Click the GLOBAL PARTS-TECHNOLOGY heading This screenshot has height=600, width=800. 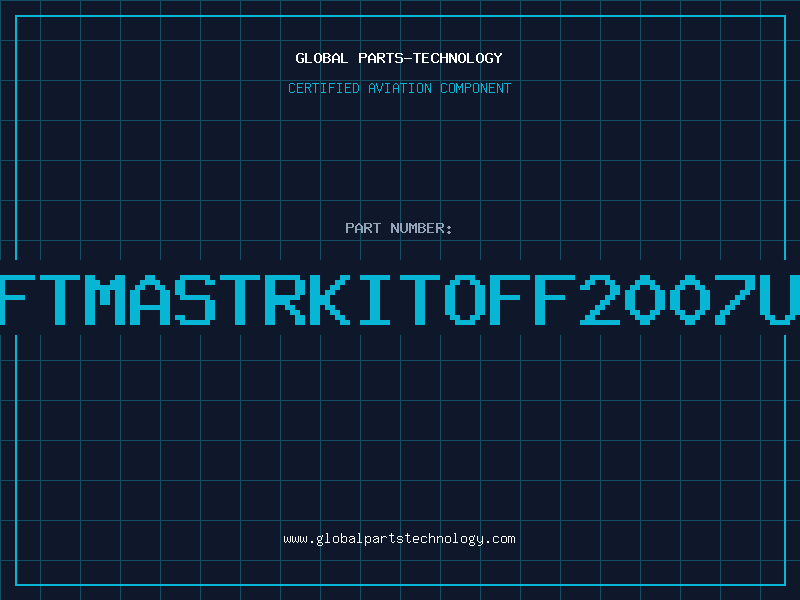point(399,58)
